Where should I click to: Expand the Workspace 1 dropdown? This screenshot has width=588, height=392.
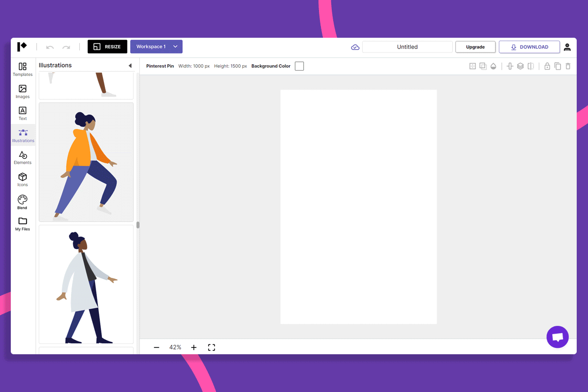pos(175,47)
